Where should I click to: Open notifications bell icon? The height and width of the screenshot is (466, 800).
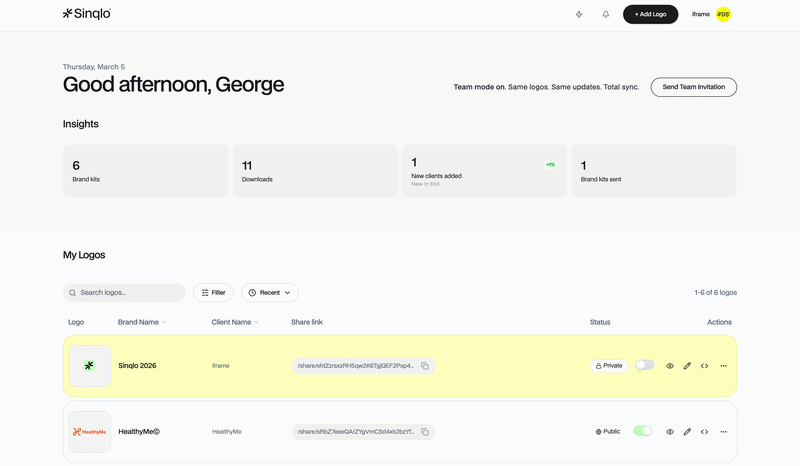[x=606, y=14]
